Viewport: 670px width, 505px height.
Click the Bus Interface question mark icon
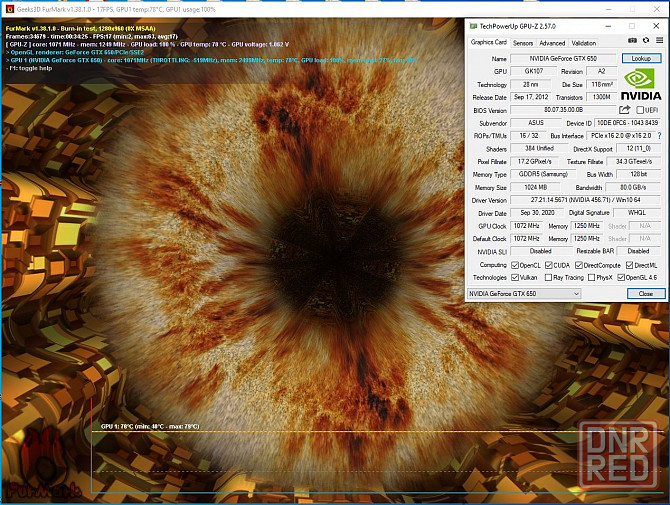(x=658, y=135)
